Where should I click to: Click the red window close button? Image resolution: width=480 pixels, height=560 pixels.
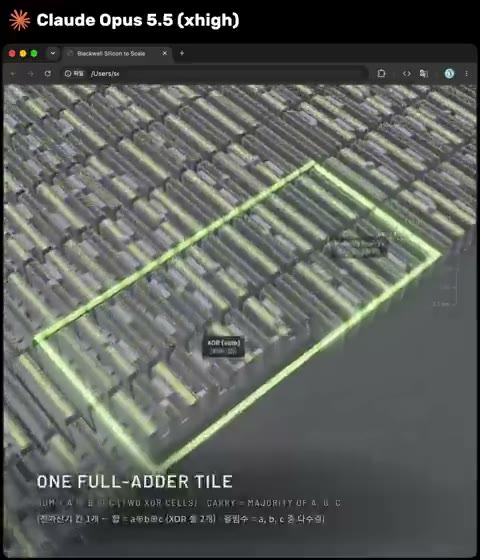12,53
